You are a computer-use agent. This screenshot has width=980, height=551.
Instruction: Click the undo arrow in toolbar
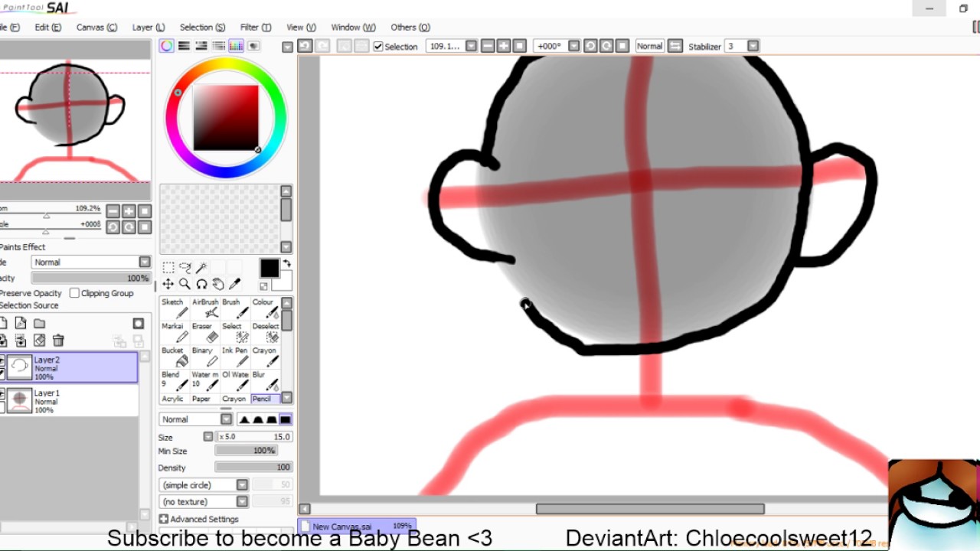[x=305, y=46]
